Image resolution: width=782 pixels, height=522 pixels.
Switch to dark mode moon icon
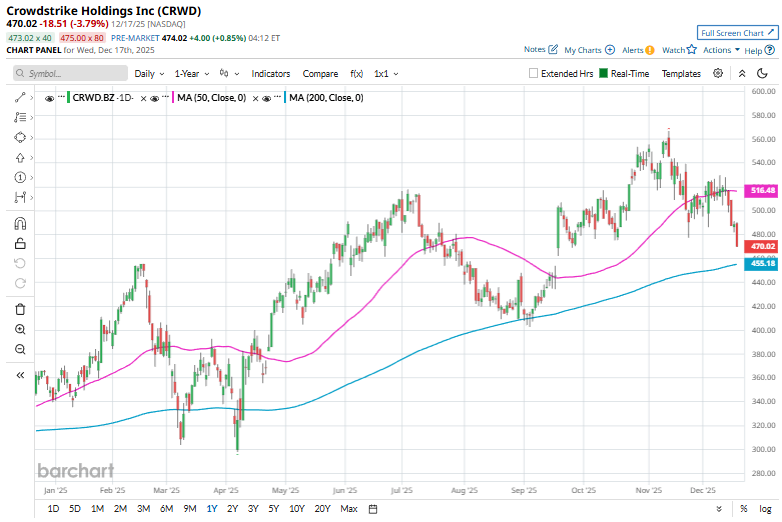pyautogui.click(x=764, y=73)
